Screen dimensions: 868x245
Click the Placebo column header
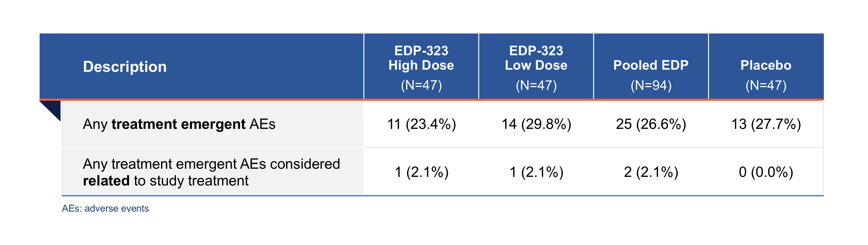click(x=765, y=65)
